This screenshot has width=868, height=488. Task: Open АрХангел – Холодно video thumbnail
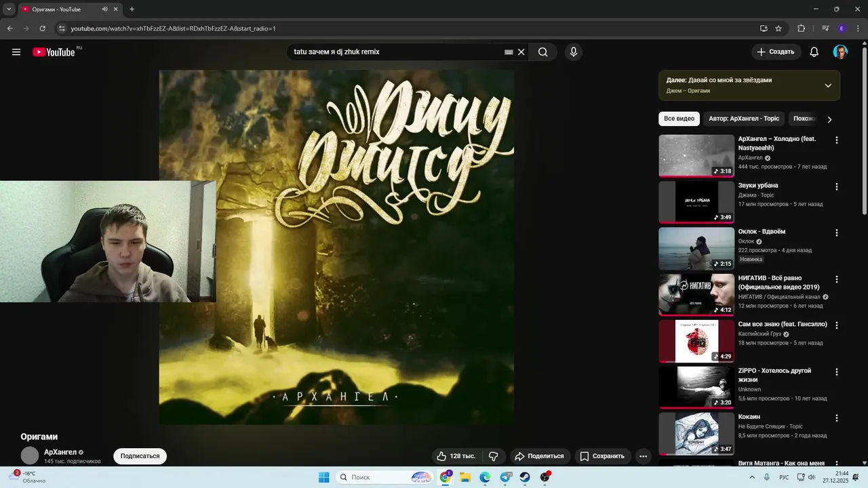(696, 156)
